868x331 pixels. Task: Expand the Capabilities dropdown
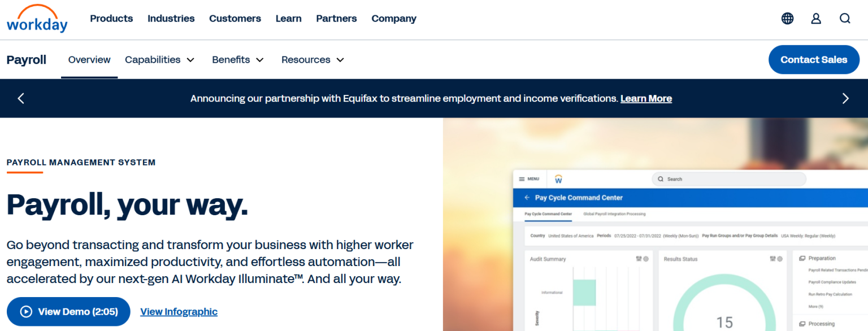[x=159, y=59]
